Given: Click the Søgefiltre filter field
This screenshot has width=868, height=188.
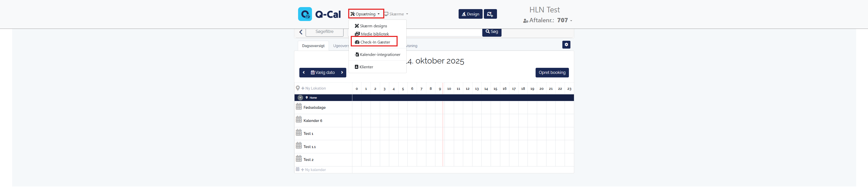Looking at the screenshot, I should tap(324, 32).
